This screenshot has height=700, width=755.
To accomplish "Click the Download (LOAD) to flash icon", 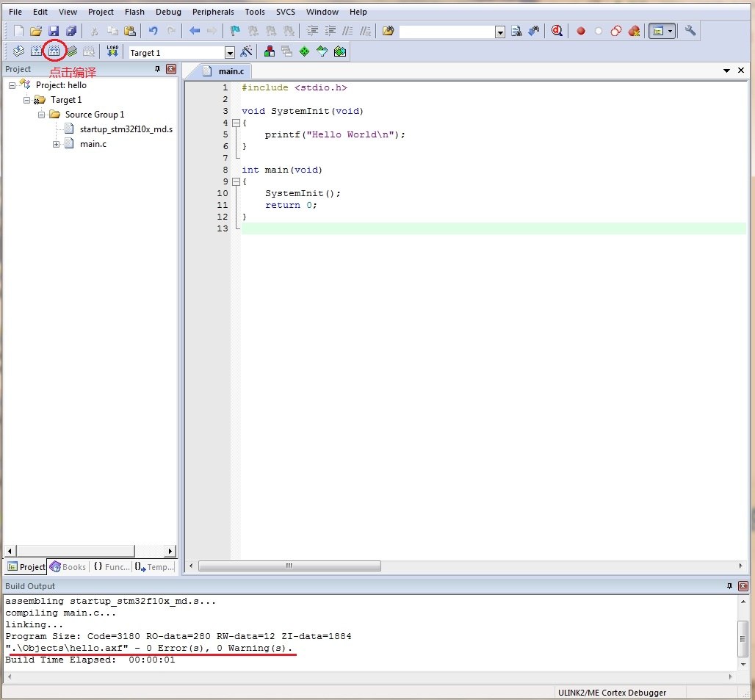I will [x=112, y=51].
